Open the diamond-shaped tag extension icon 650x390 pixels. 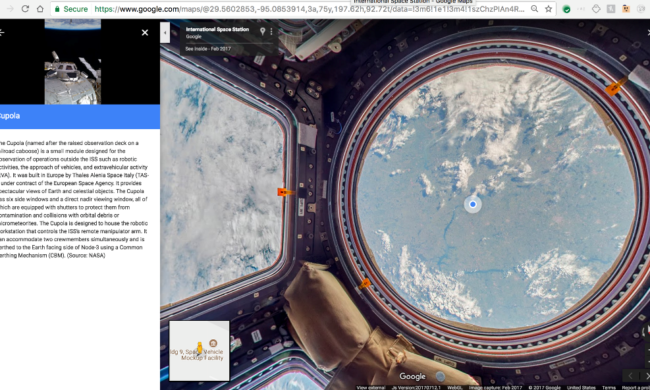pos(596,9)
